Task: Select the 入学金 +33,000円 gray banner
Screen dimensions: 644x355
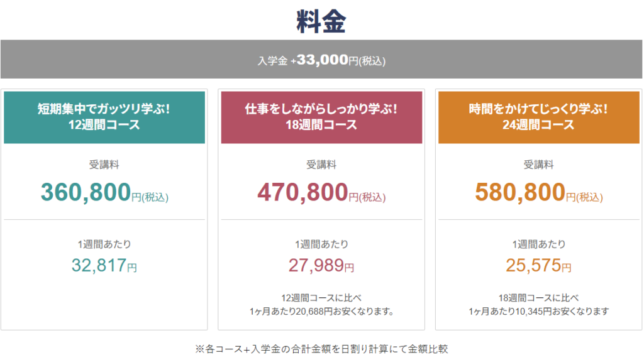Action: click(321, 59)
